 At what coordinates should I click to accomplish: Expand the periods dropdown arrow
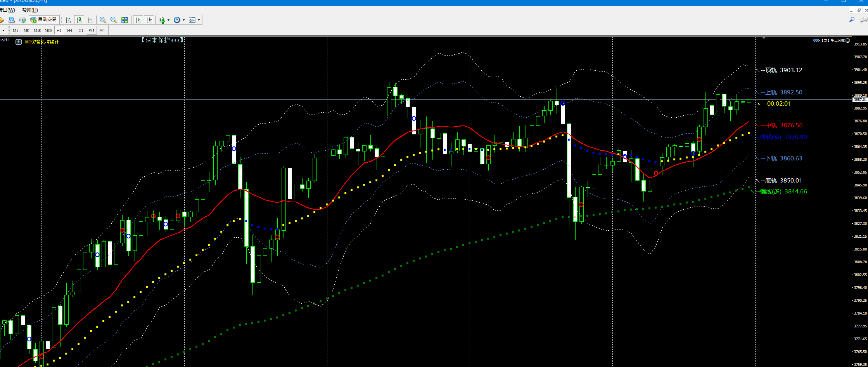pyautogui.click(x=183, y=20)
